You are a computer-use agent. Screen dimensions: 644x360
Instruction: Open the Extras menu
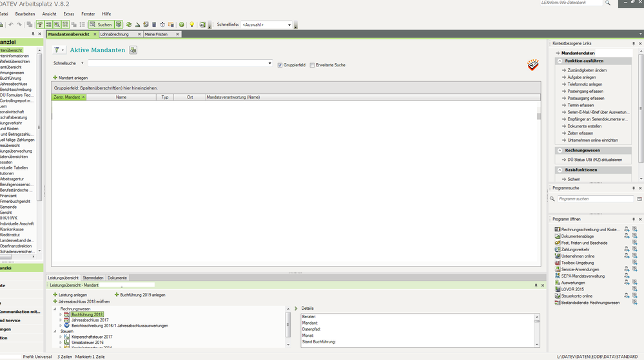69,14
